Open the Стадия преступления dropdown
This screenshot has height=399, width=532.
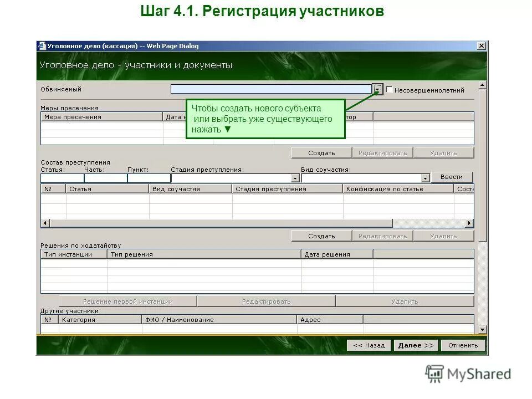click(295, 177)
